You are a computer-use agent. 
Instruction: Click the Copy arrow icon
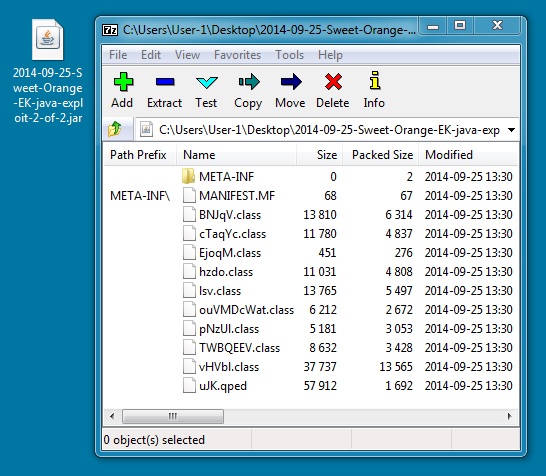[249, 82]
